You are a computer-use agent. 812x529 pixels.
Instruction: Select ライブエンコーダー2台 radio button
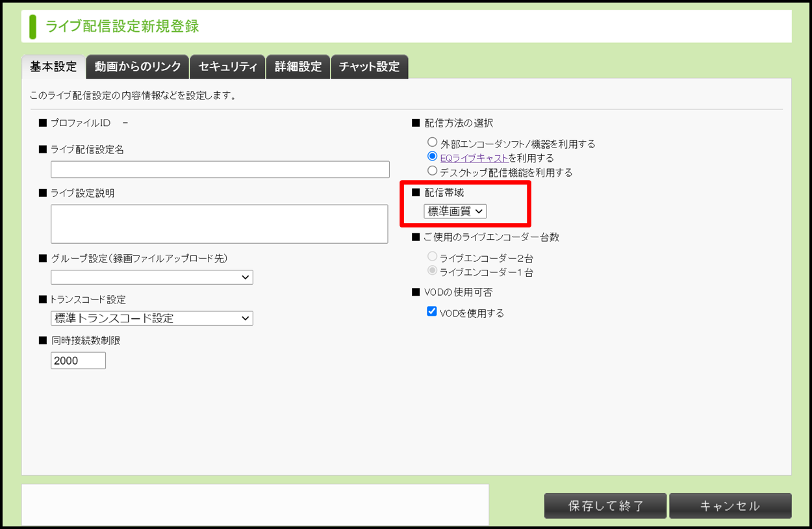pos(432,257)
